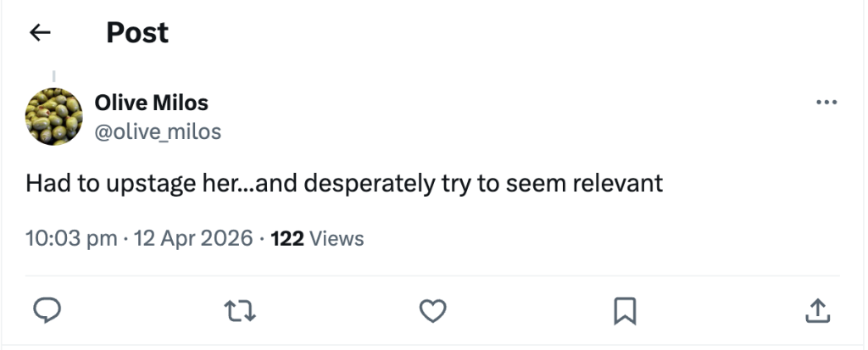This screenshot has height=350, width=868.
Task: Select the Post heading title
Action: pos(137,33)
